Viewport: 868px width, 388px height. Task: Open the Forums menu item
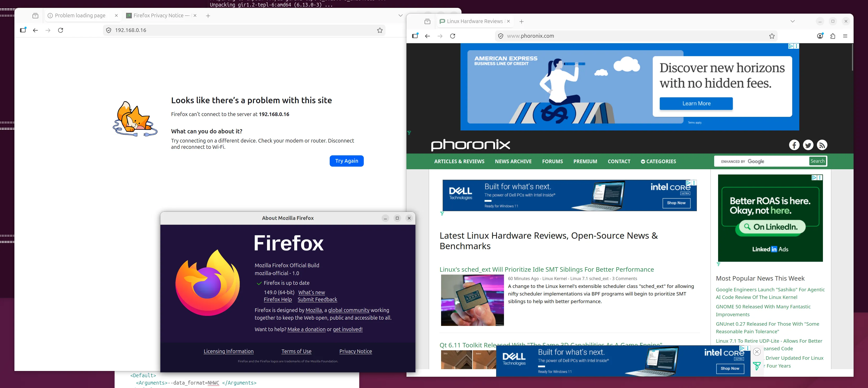(552, 161)
